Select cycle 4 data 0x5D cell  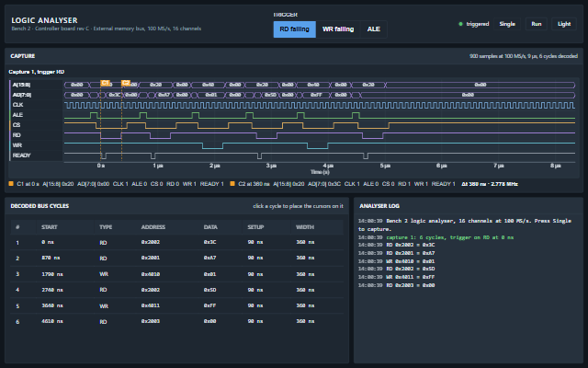209,290
